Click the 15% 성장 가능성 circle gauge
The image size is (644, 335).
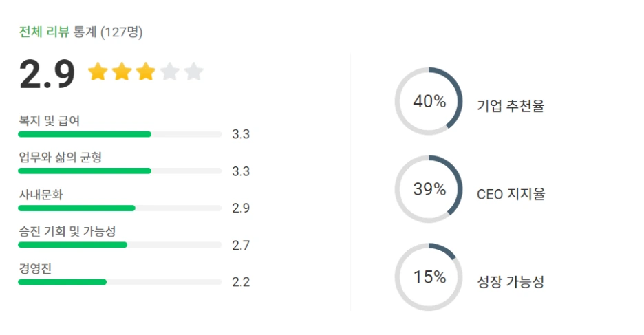coord(429,277)
